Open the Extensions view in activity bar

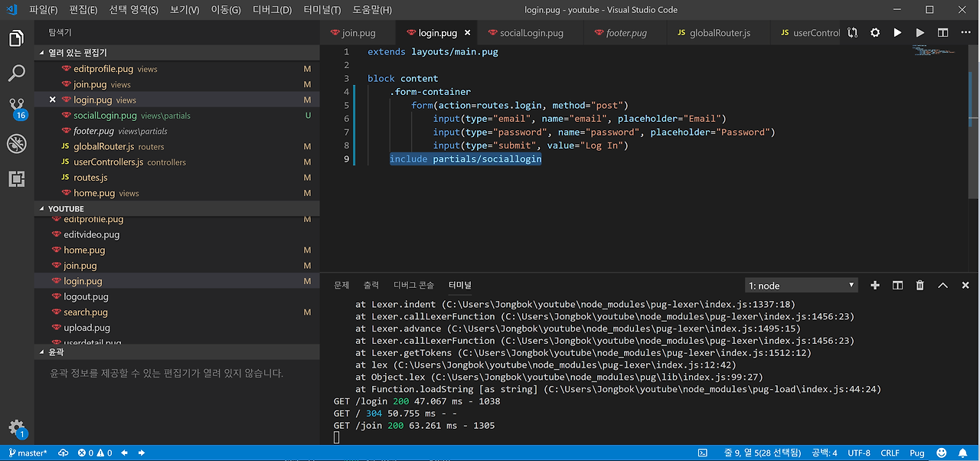click(16, 178)
